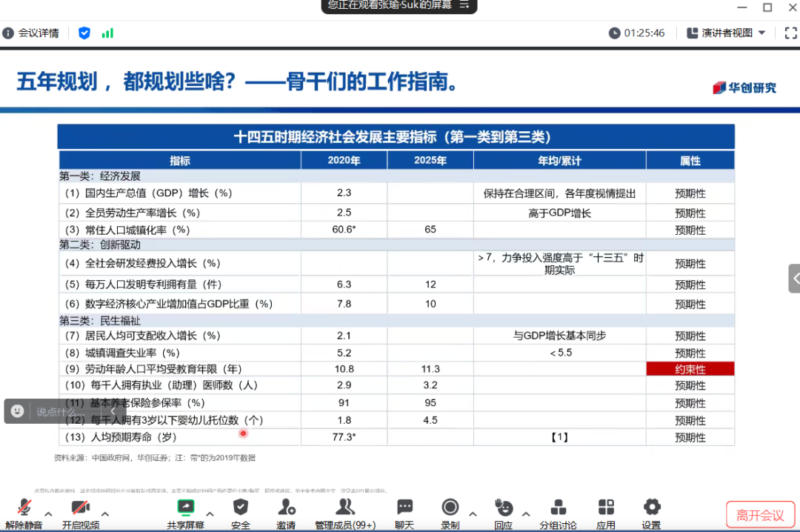
Task: Click the 回应 reactions icon
Action: [504, 508]
